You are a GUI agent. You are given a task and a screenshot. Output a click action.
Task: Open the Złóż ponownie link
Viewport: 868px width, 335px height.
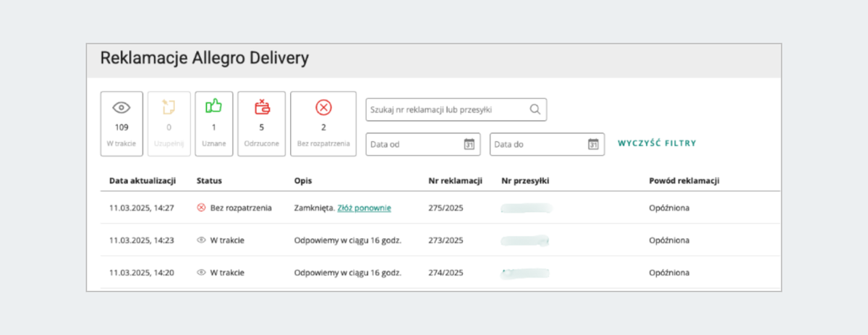(365, 208)
